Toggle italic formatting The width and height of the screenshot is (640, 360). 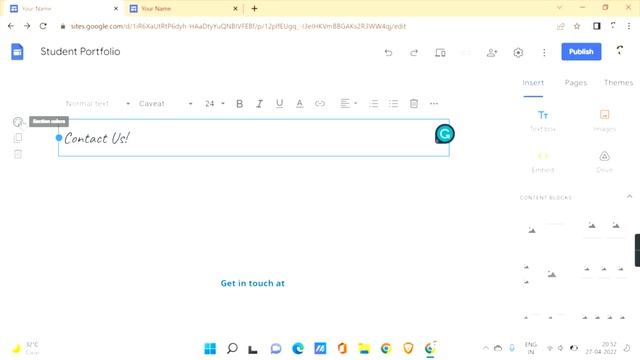point(259,104)
